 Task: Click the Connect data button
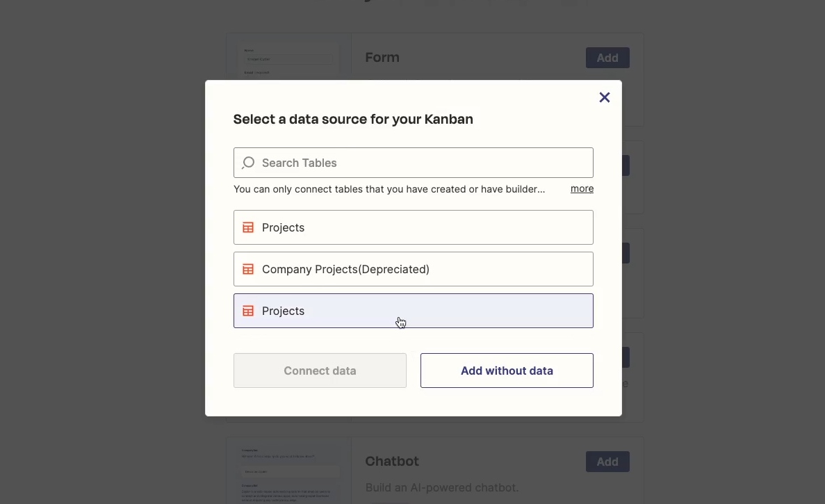coord(320,371)
